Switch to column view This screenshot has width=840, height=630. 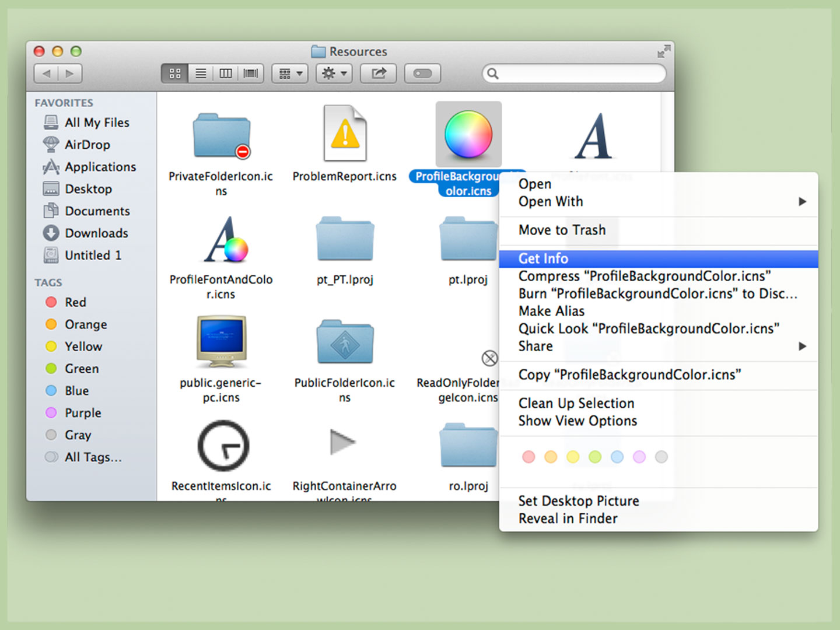(x=225, y=73)
